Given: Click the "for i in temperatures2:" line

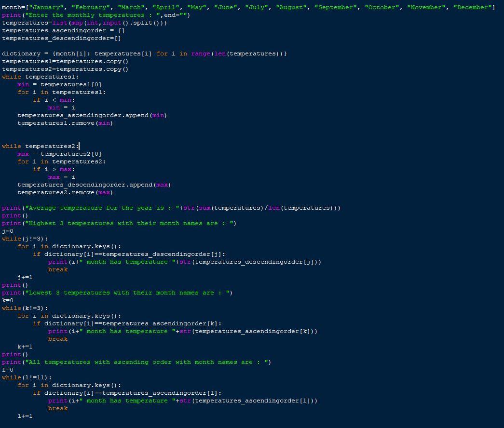Looking at the screenshot, I should click(x=61, y=161).
